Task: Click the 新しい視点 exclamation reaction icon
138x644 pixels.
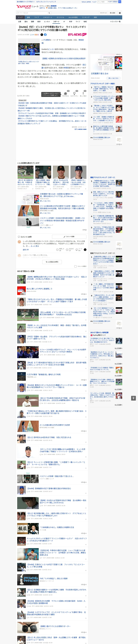Action: [83, 93]
